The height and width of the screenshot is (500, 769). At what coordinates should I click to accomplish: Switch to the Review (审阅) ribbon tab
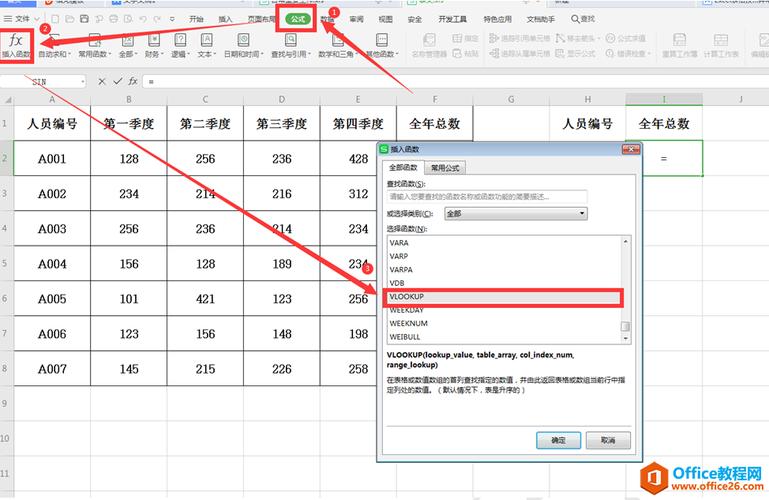(357, 19)
